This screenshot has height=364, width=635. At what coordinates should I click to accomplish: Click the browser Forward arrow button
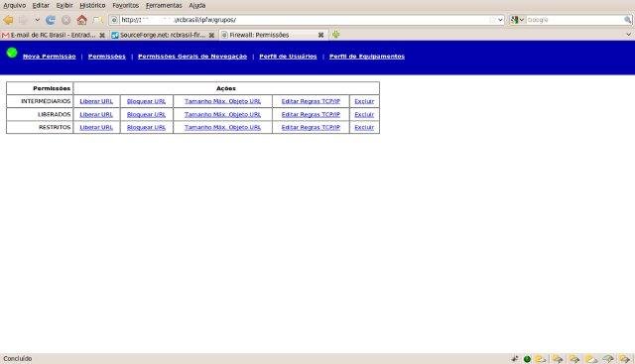tap(23, 20)
